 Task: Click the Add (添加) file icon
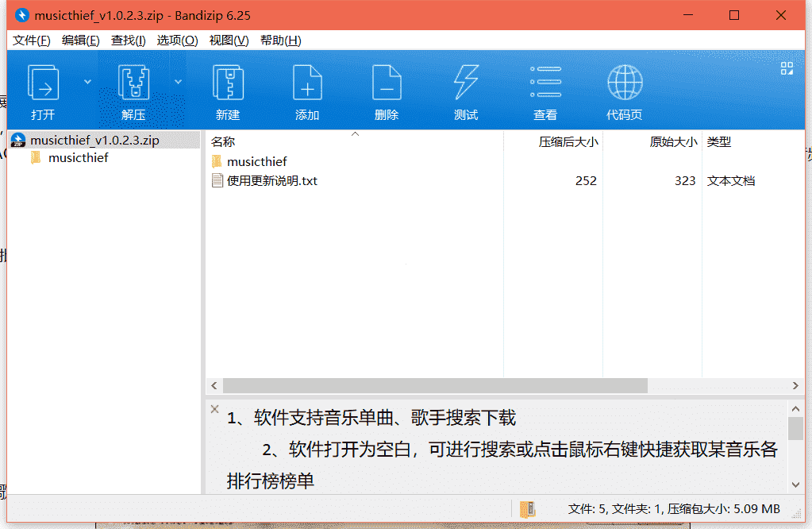[307, 83]
